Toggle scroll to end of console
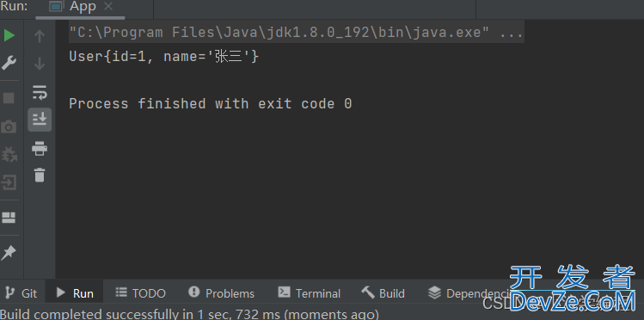The height and width of the screenshot is (320, 644). [40, 120]
